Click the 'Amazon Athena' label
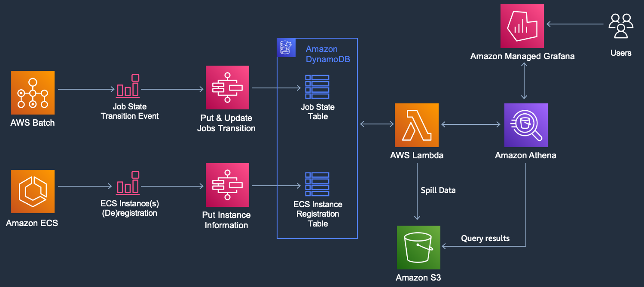The image size is (644, 287). tap(525, 156)
